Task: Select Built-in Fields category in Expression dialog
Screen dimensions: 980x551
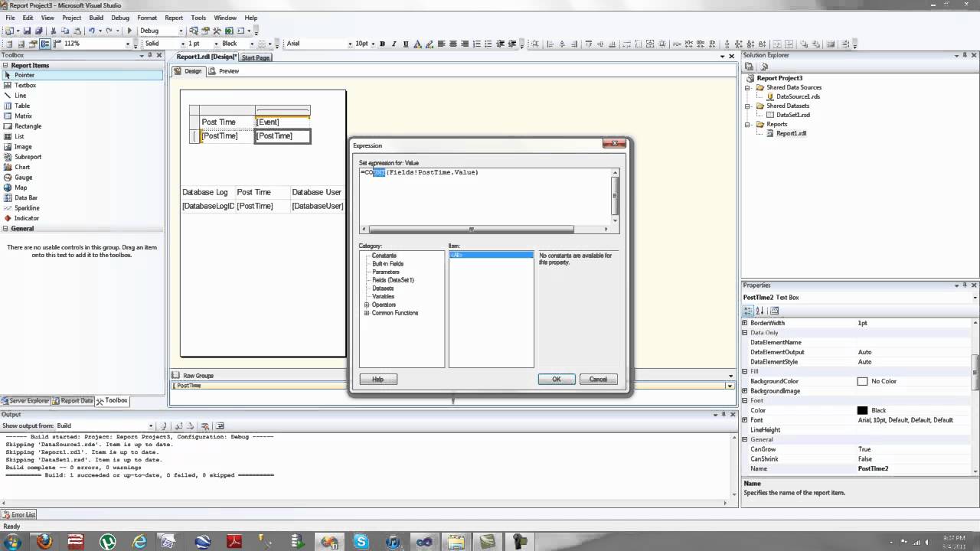Action: (x=387, y=263)
